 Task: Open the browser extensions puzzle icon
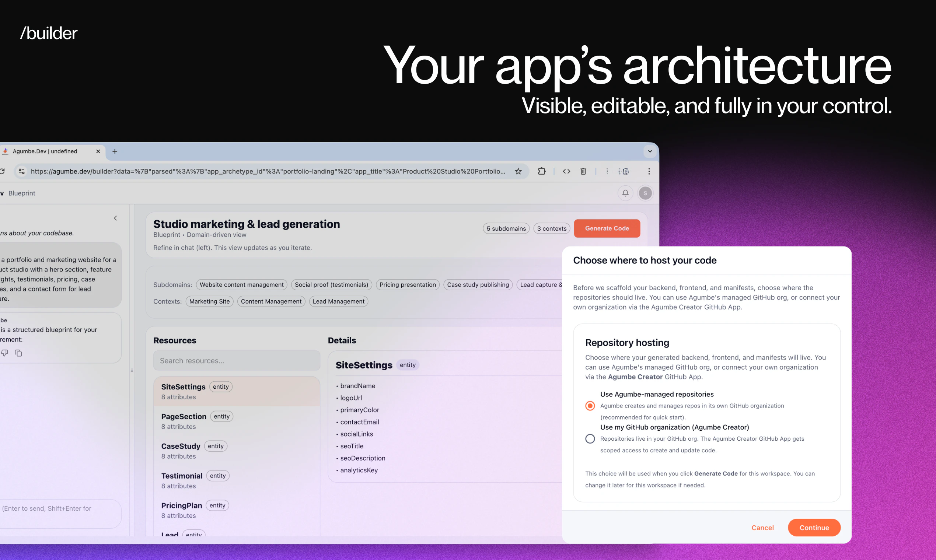click(542, 171)
